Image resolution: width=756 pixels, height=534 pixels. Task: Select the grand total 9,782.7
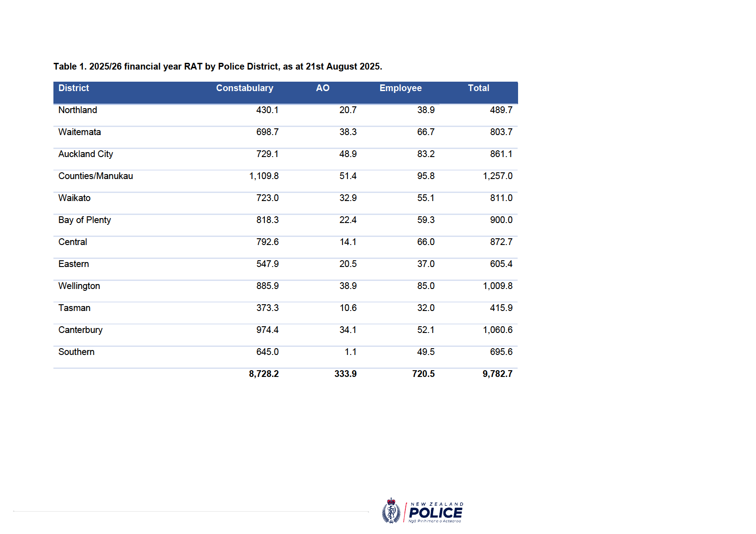[497, 374]
